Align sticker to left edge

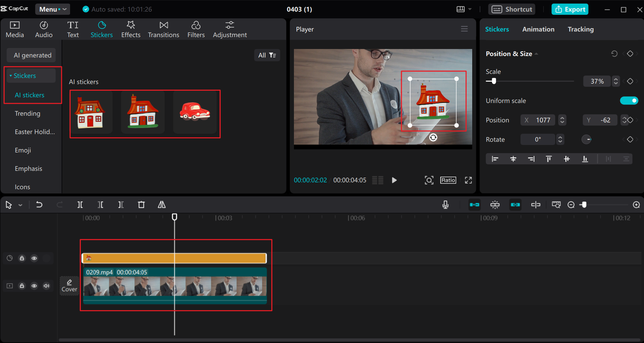click(495, 159)
